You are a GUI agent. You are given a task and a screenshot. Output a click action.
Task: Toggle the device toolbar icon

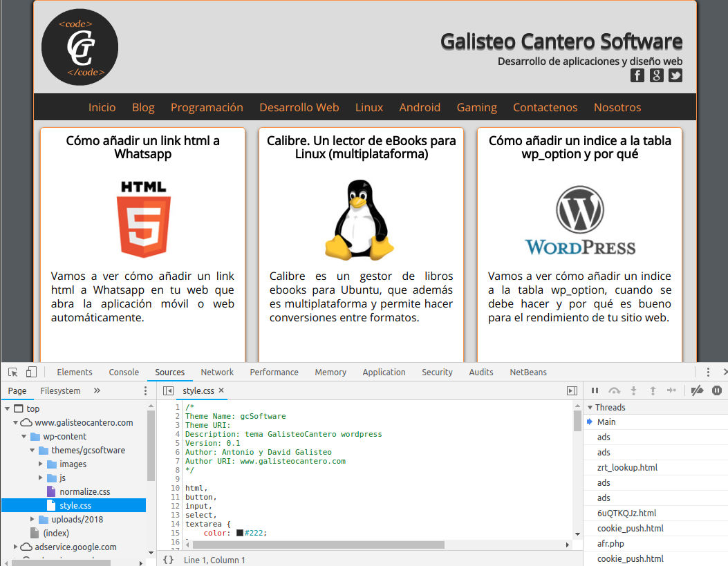(31, 372)
